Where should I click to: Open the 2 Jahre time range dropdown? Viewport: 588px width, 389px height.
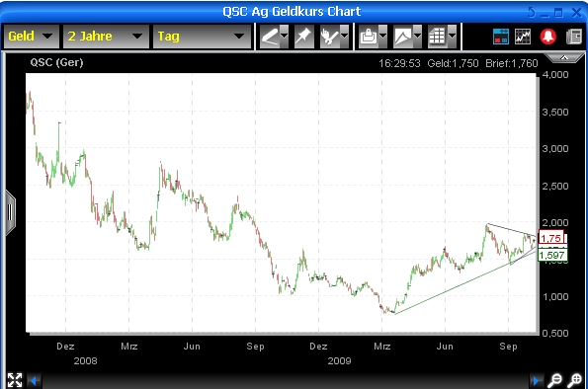click(x=106, y=37)
